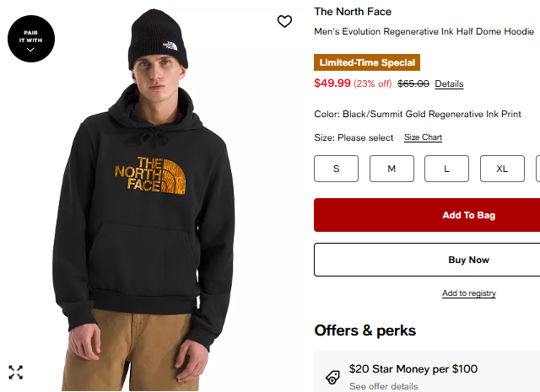Screen dimensions: 540x392
Task: Click the Men's Evolution hoodie product title
Action: tap(424, 32)
